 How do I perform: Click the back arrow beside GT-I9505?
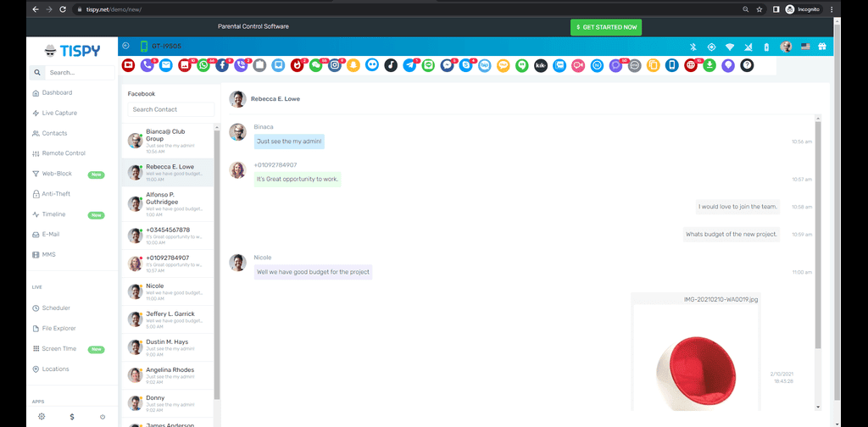point(125,46)
